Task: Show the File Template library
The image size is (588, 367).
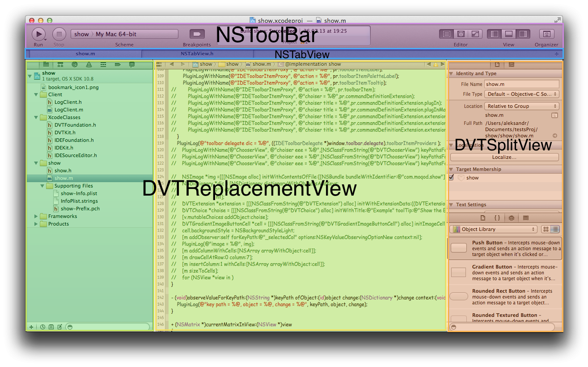Action: pyautogui.click(x=483, y=218)
